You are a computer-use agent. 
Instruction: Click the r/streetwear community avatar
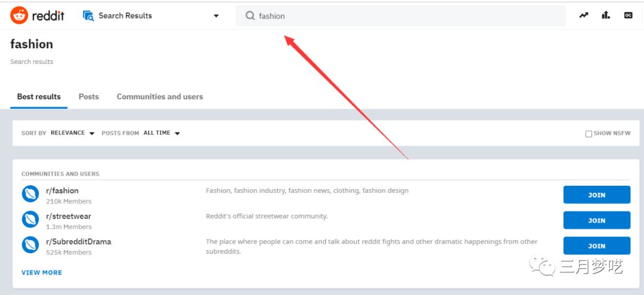30,220
